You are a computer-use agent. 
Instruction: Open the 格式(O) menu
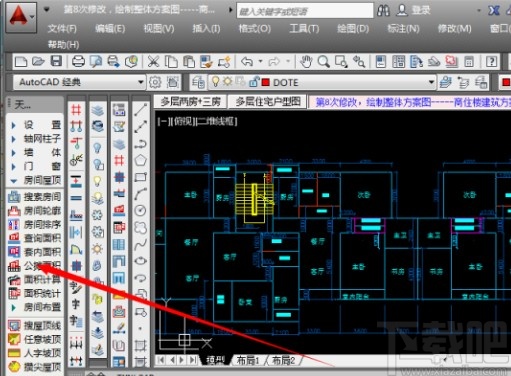(x=255, y=29)
